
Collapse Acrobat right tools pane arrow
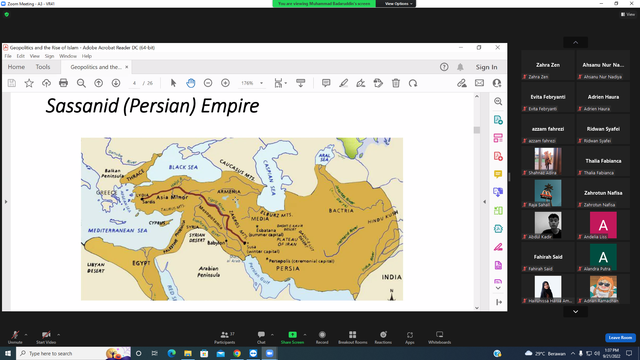(x=484, y=202)
